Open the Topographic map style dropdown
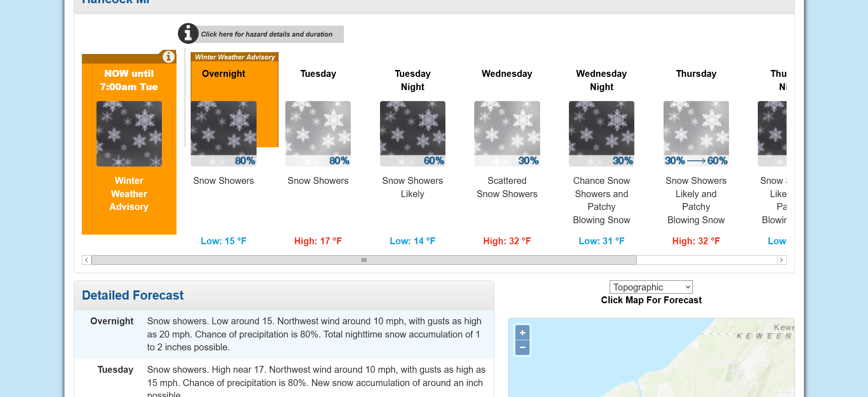The height and width of the screenshot is (397, 868). point(651,287)
